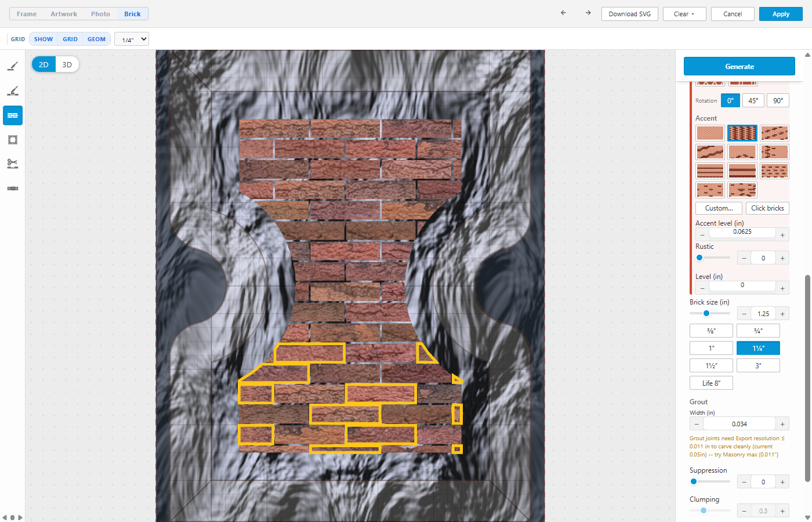Decrease Brick size with minus

point(744,314)
